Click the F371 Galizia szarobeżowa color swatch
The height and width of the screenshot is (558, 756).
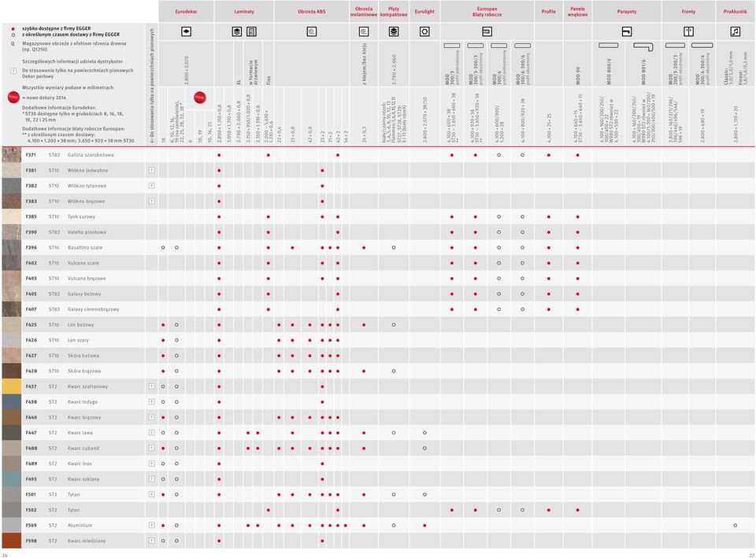[12, 155]
